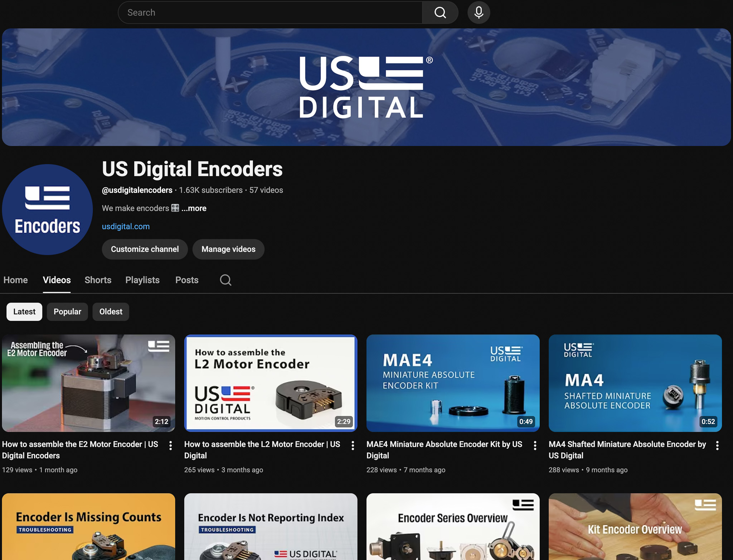Viewport: 733px width, 560px height.
Task: Select the Latest sort filter
Action: (24, 312)
